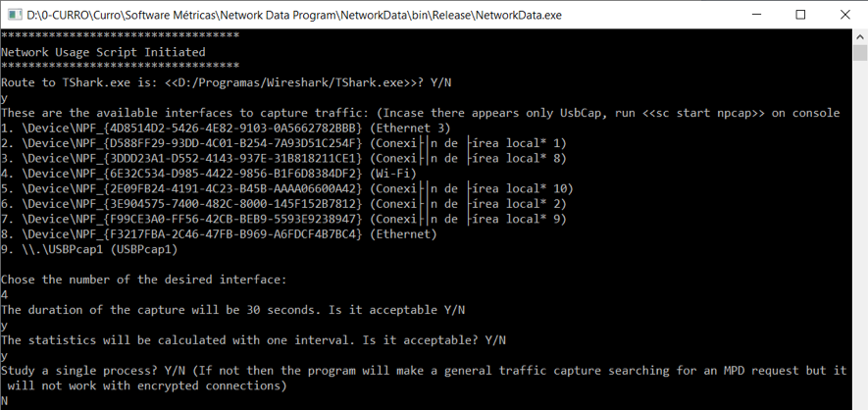This screenshot has height=410, width=868.
Task: Click interface 6 'local* 2' line
Action: 283,204
